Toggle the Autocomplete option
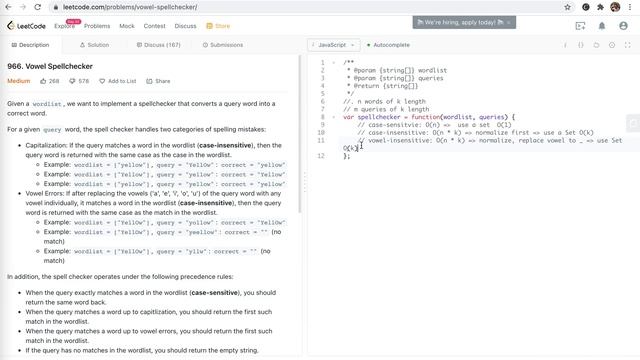This screenshot has height=360, width=640. [x=388, y=45]
